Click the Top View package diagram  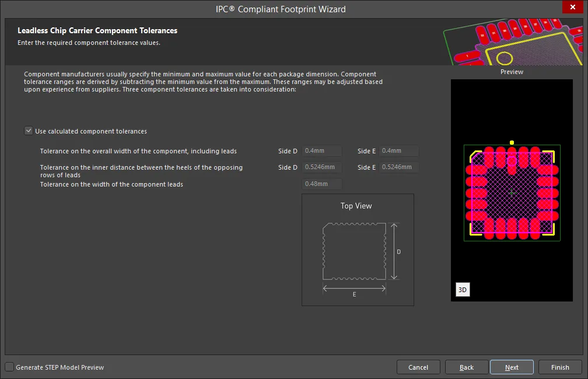[358, 250]
